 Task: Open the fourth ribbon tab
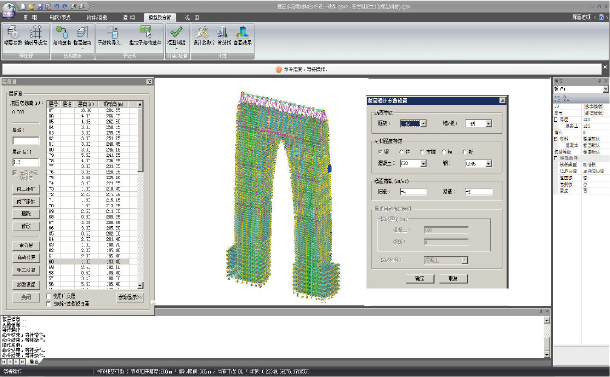(129, 18)
